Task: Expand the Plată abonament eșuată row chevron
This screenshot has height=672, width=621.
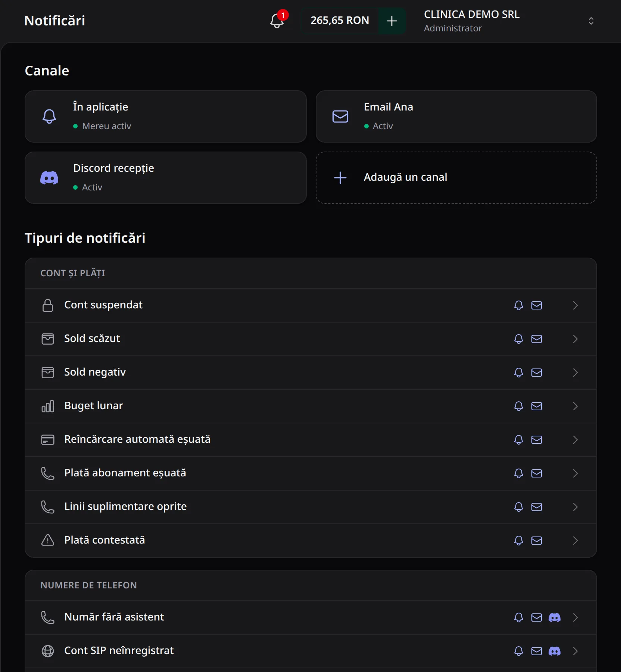Action: (575, 473)
